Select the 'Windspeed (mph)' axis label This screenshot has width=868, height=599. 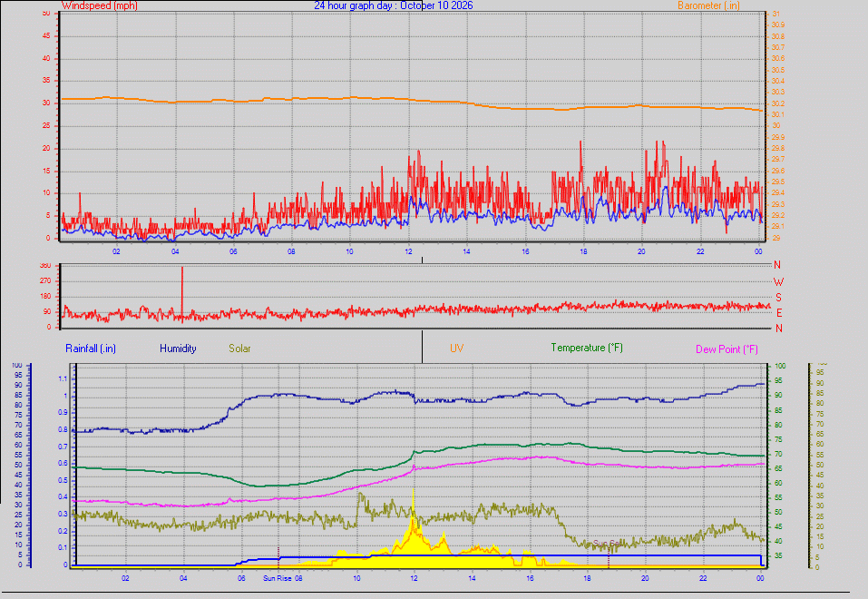[100, 5]
